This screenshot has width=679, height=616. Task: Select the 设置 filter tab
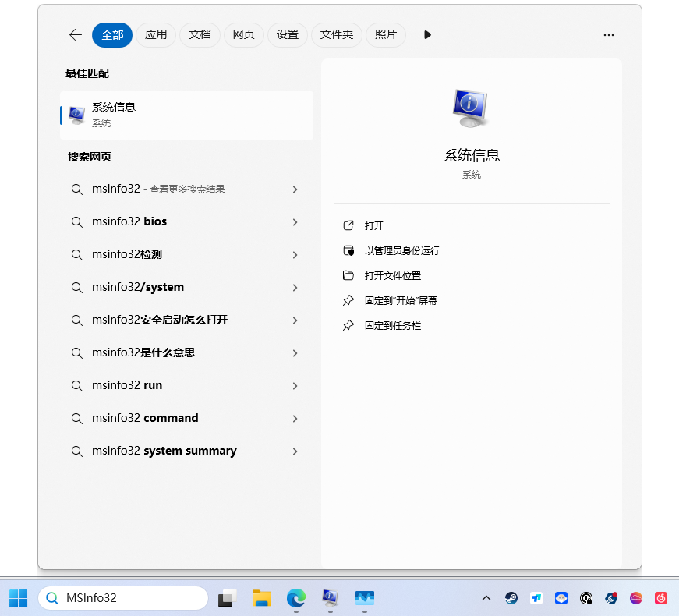(x=288, y=35)
